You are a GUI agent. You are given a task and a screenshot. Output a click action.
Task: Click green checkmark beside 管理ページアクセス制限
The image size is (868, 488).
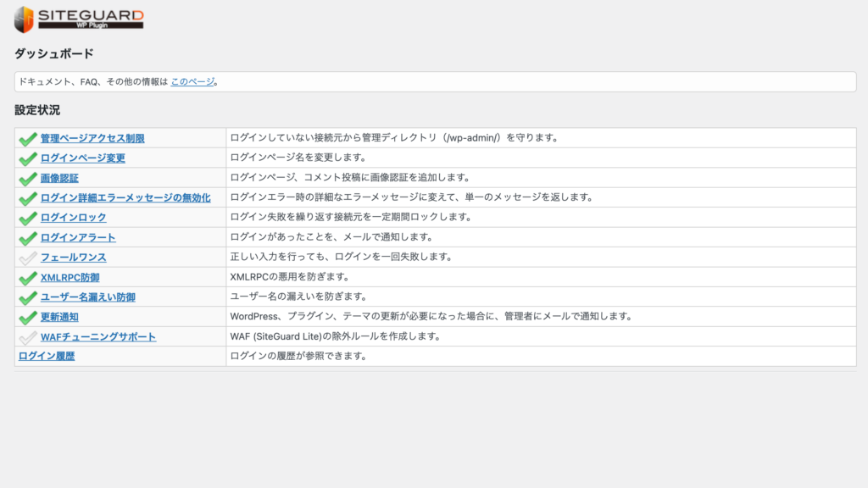click(27, 139)
